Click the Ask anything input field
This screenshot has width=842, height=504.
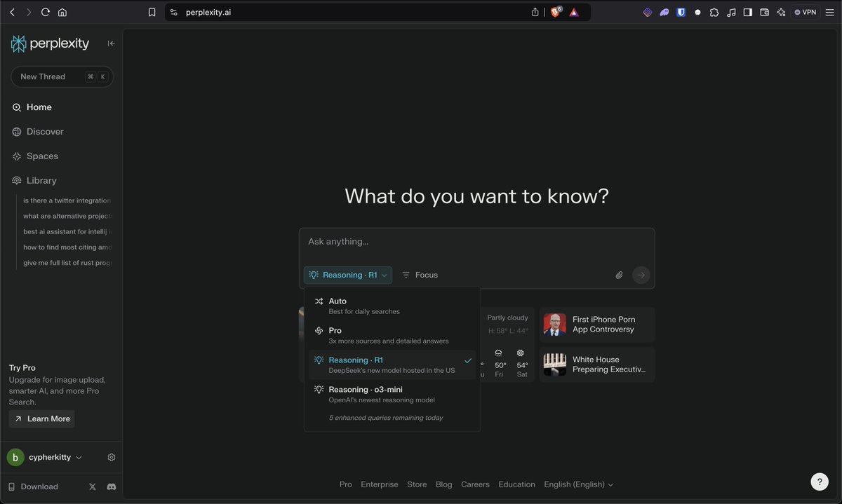pos(476,242)
